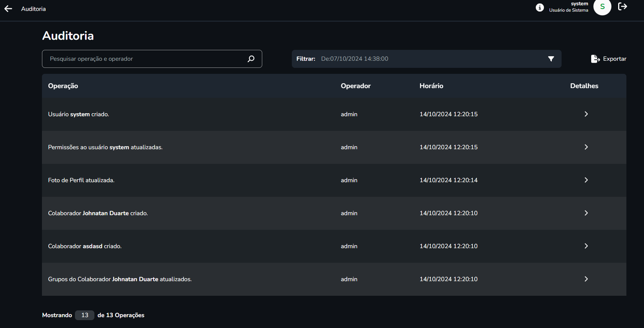
Task: Expand details for 'Usuário system criado'
Action: click(586, 114)
